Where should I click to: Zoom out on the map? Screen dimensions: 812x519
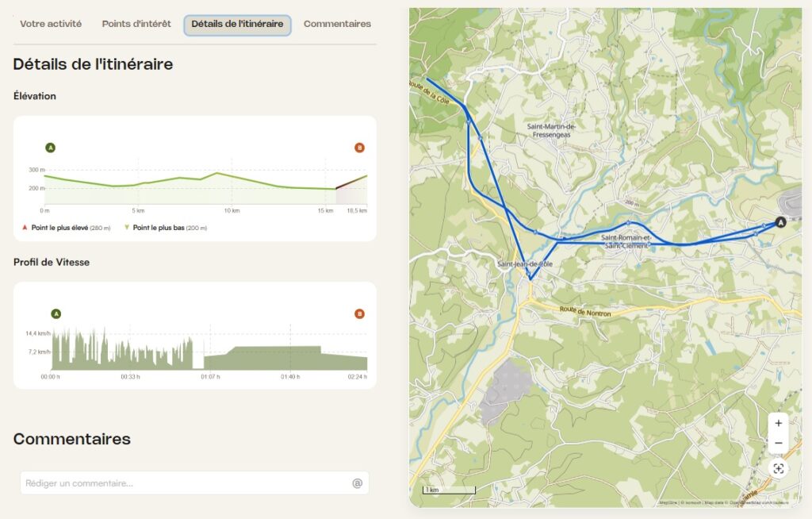[778, 443]
